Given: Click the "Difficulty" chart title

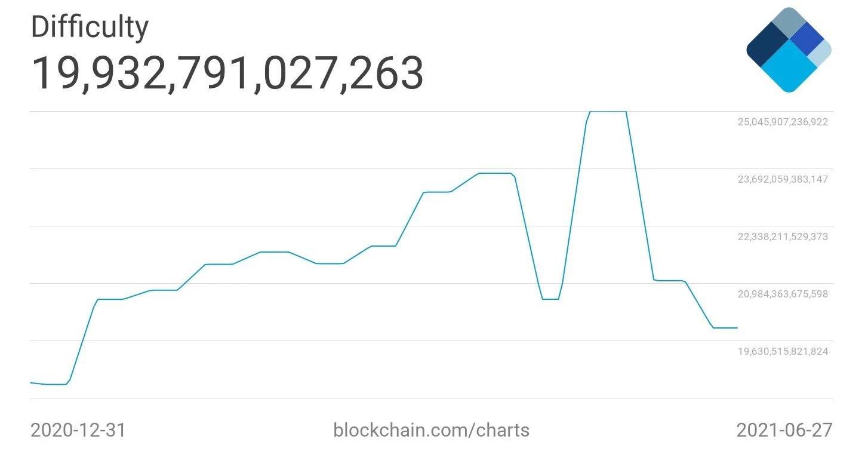Looking at the screenshot, I should [x=90, y=27].
